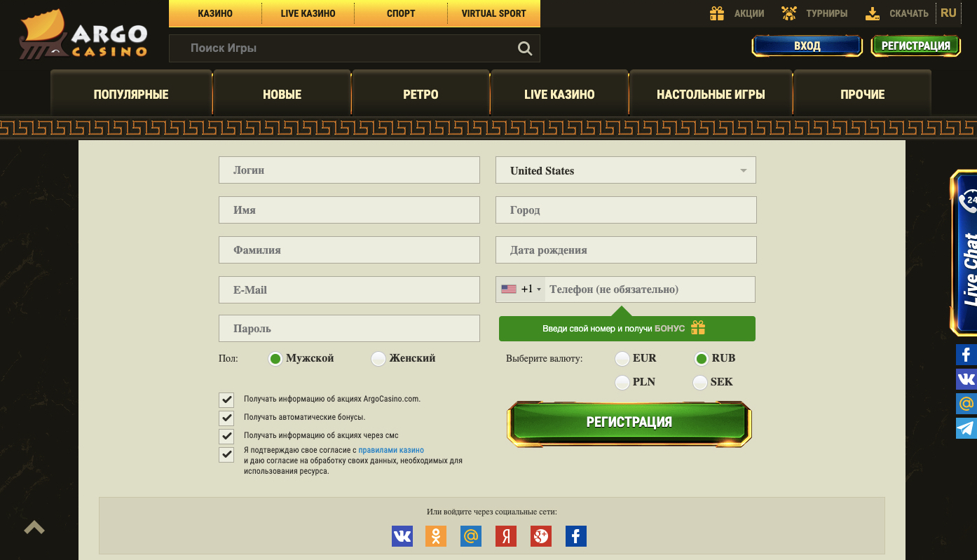Uncheck the automatic bonuses checkbox
This screenshot has height=560, width=977.
226,418
